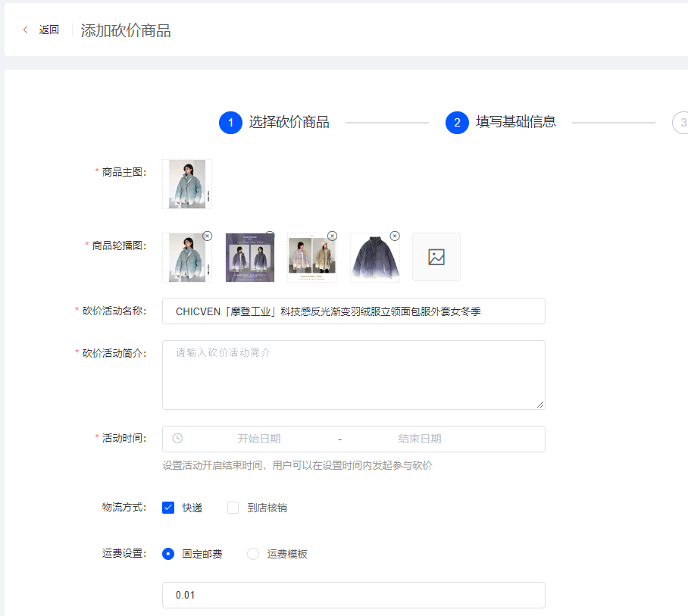Click the 返回 back link

(x=48, y=30)
